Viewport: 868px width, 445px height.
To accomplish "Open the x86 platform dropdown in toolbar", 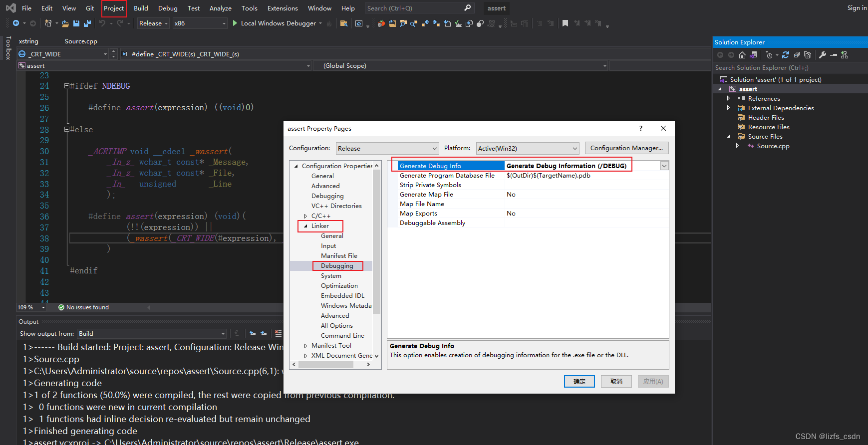I will (200, 23).
